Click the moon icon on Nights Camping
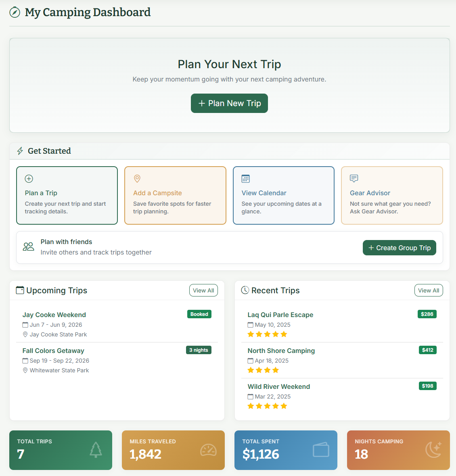Screen dimensions: 456x476 [433, 450]
